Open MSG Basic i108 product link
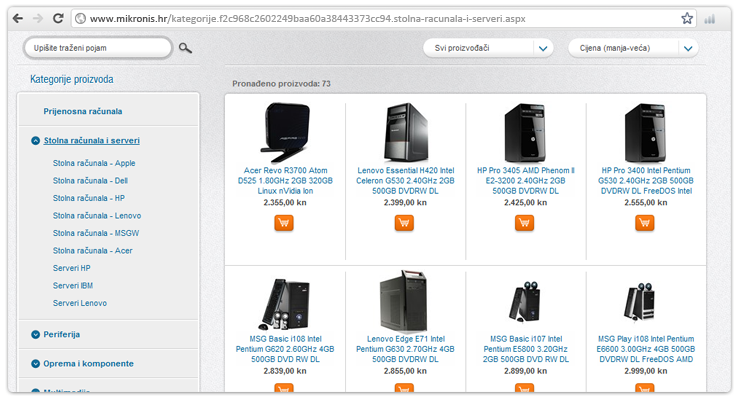This screenshot has height=400, width=740. click(x=283, y=344)
